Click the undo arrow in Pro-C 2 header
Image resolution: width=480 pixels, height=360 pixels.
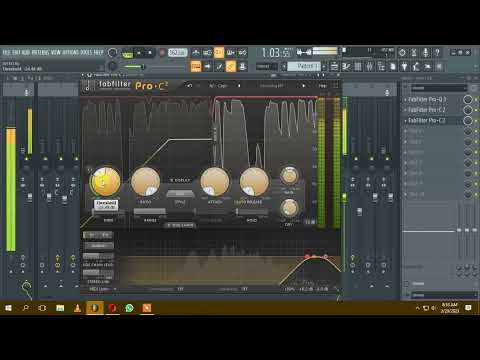coord(189,86)
